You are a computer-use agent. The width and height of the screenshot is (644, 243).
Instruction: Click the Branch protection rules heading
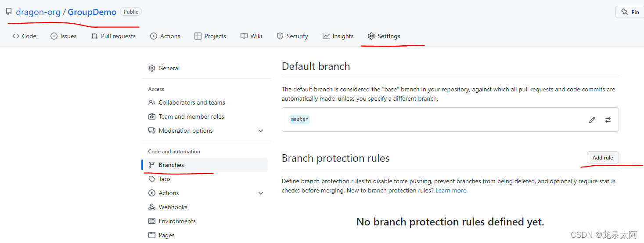tap(336, 158)
